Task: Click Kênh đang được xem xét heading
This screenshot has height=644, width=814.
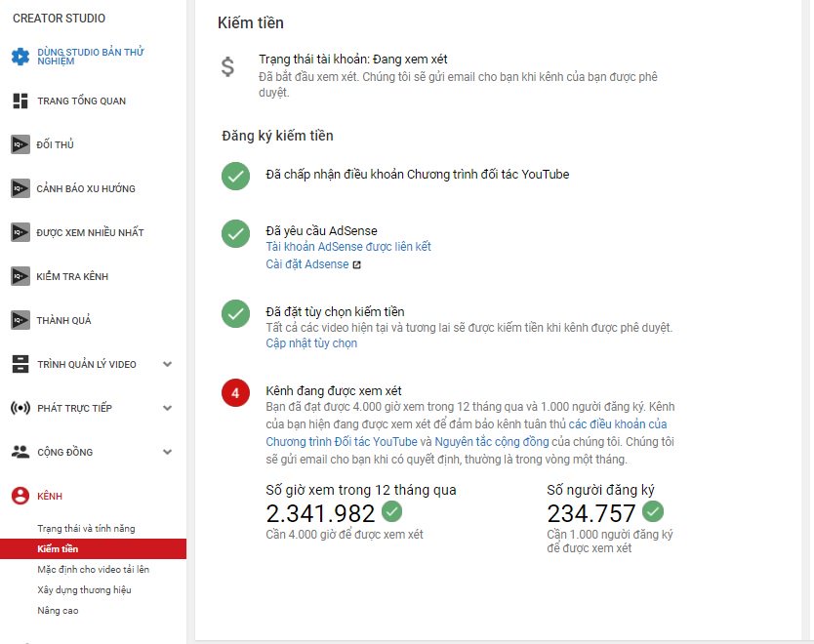Action: 334,390
